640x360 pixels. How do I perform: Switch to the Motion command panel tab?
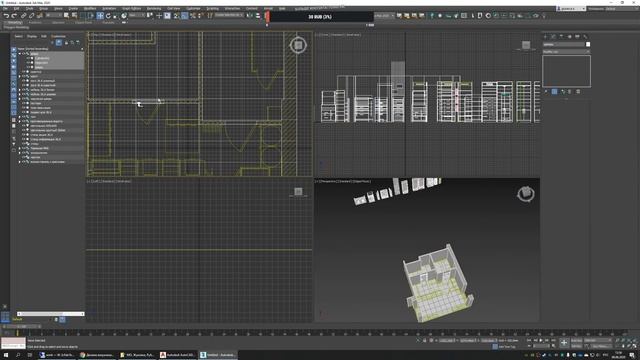pos(569,36)
